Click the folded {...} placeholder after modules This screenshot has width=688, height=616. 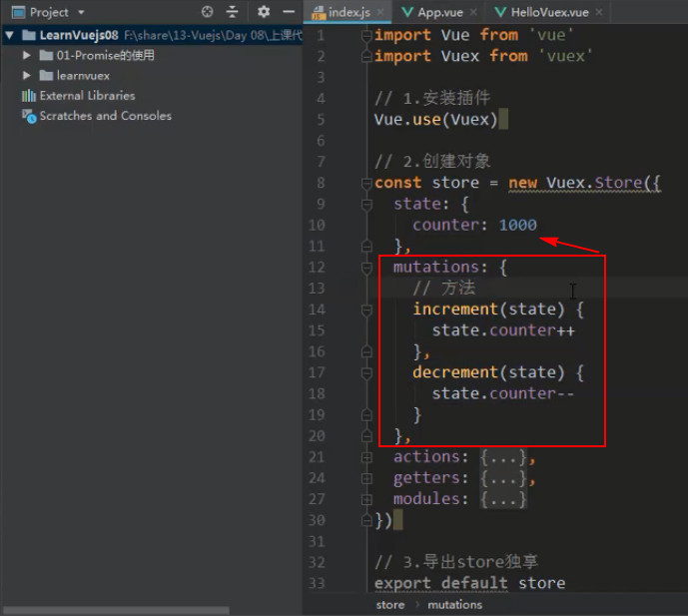(503, 499)
